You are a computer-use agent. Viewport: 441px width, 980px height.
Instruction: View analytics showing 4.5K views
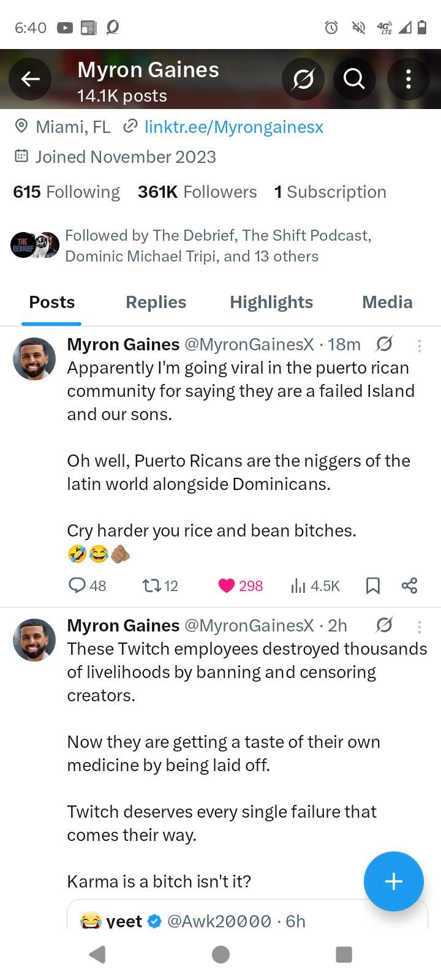315,586
